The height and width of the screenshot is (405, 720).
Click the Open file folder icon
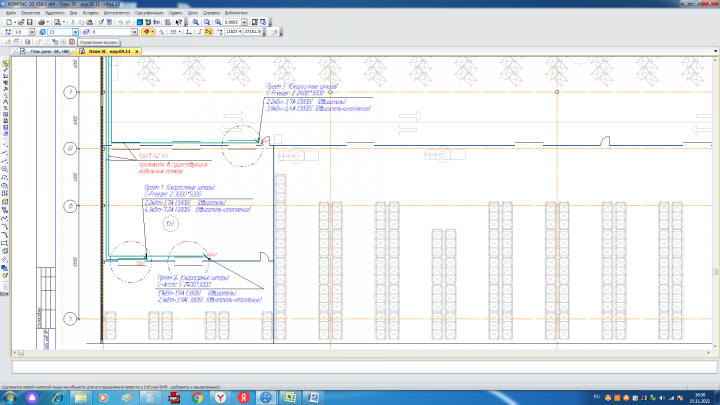21,22
